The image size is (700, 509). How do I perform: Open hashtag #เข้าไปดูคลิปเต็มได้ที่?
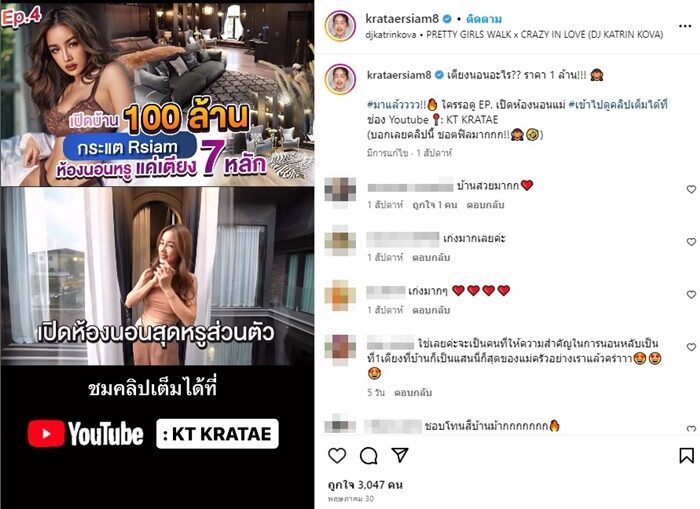pos(618,105)
